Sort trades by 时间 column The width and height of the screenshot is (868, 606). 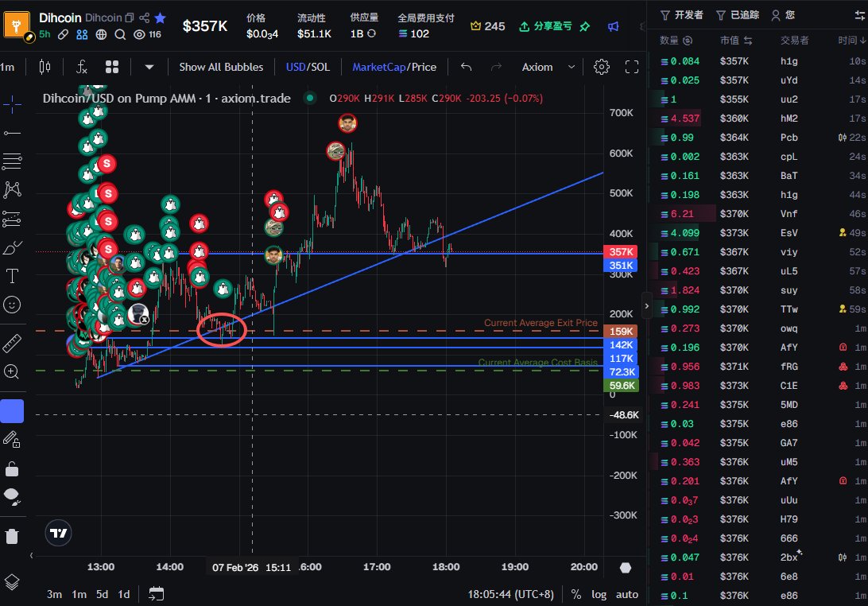(851, 41)
